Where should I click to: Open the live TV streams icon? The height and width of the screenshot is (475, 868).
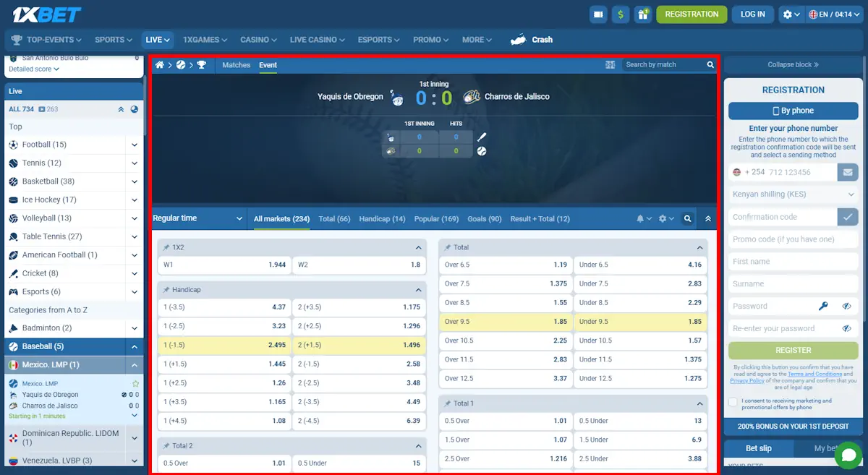(597, 14)
